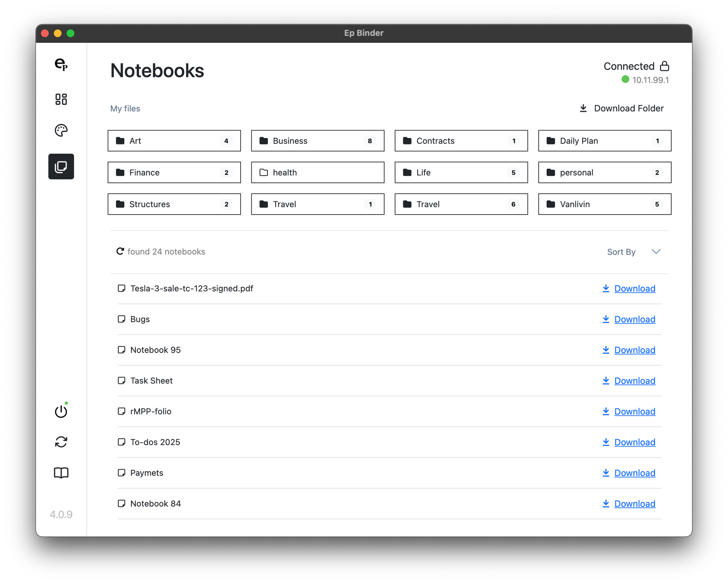This screenshot has width=728, height=584.
Task: Select the checkbox icon beside Notebook 84
Action: click(121, 503)
